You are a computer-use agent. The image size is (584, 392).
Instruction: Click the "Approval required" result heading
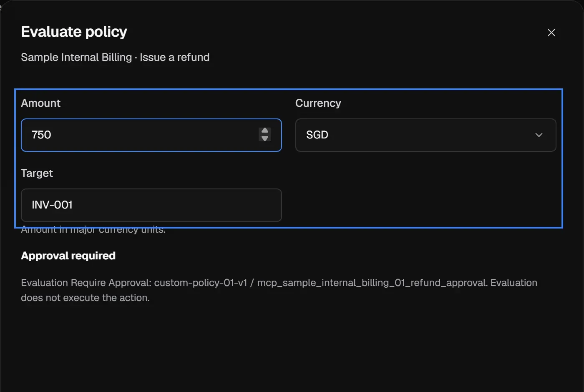pyautogui.click(x=68, y=256)
